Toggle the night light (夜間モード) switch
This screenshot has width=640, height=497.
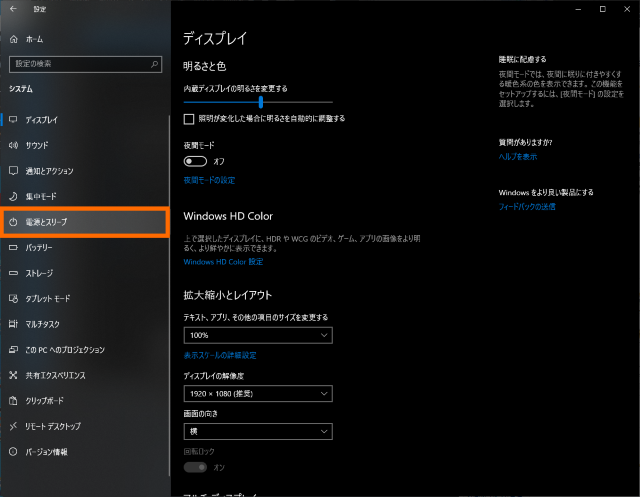tap(195, 161)
